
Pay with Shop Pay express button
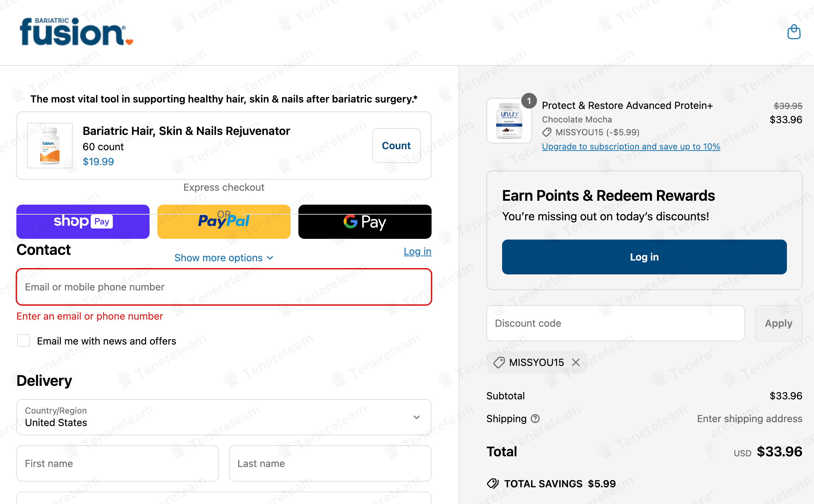pyautogui.click(x=83, y=222)
